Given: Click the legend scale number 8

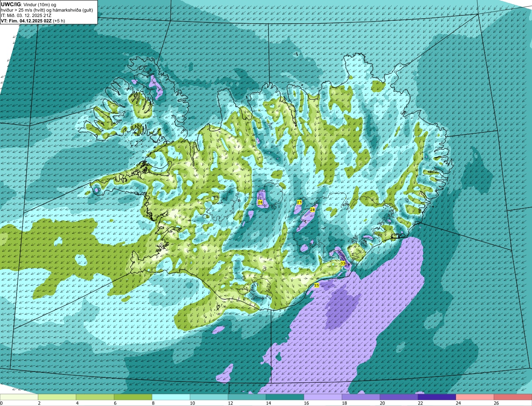Looking at the screenshot, I should point(153,403).
